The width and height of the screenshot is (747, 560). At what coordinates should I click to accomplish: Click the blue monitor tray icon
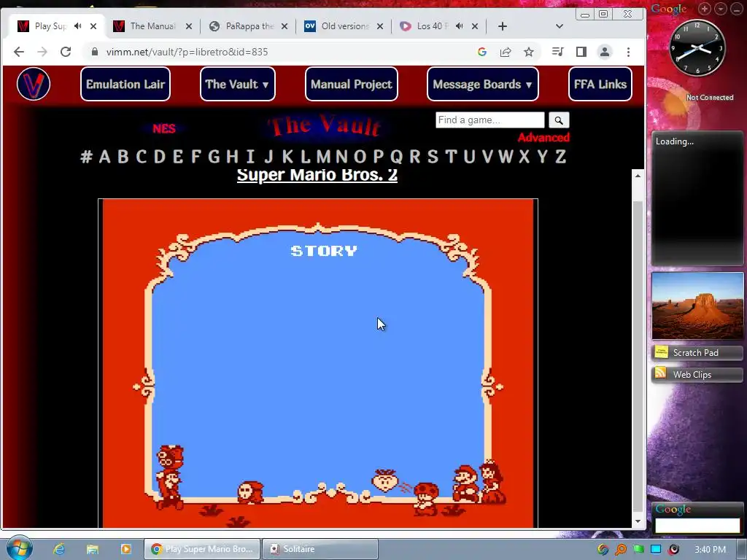pos(656,550)
